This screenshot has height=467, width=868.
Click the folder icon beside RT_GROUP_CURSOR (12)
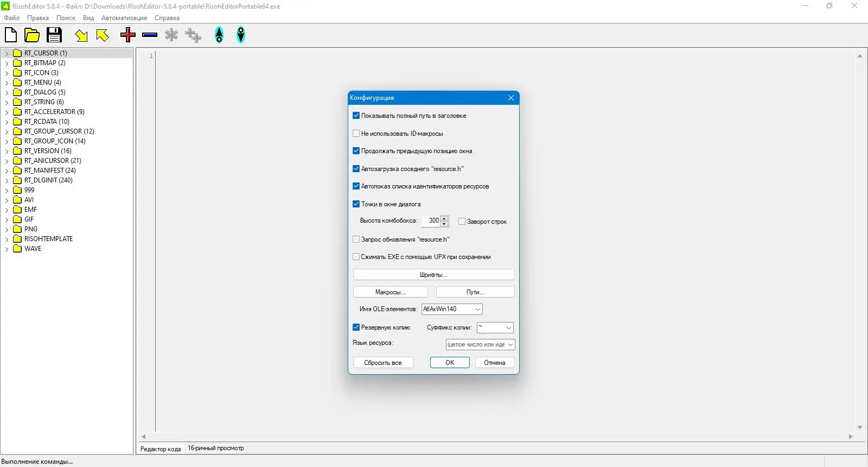pyautogui.click(x=17, y=131)
